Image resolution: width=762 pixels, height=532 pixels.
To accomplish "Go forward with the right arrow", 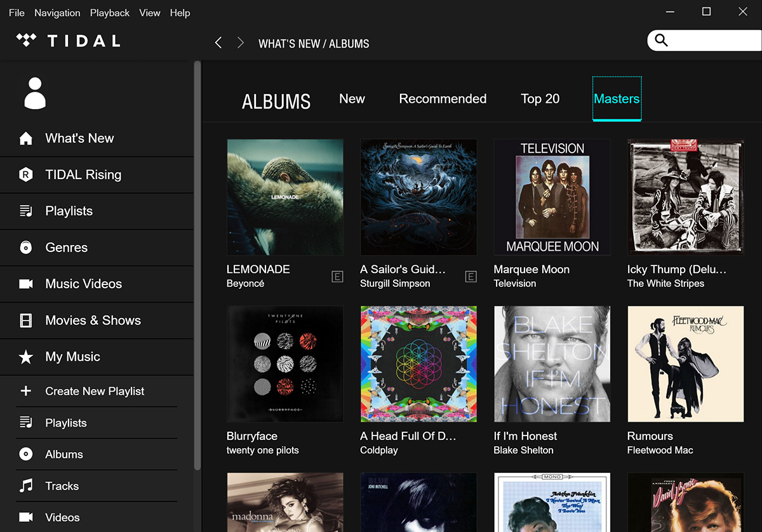I will [240, 43].
